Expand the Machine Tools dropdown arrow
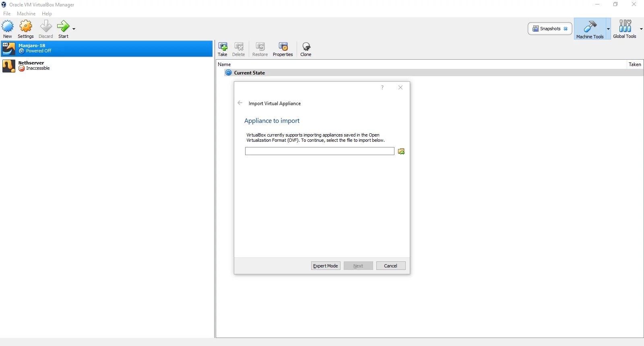 (608, 29)
